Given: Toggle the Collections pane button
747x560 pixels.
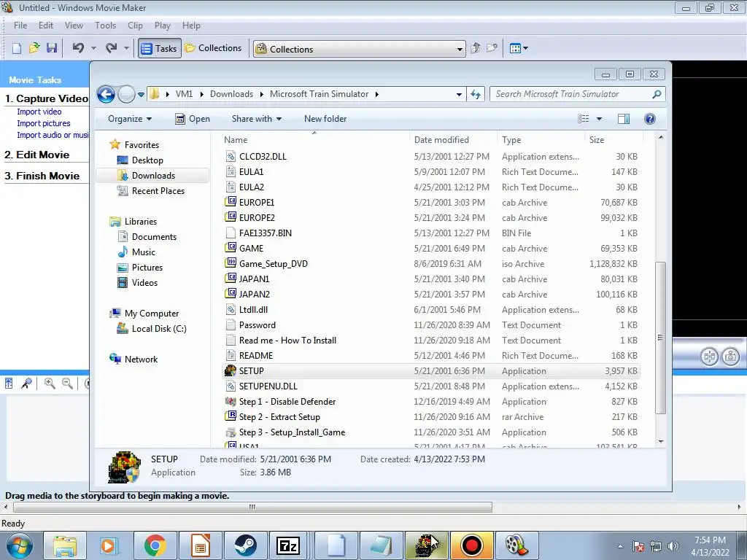Looking at the screenshot, I should 214,48.
